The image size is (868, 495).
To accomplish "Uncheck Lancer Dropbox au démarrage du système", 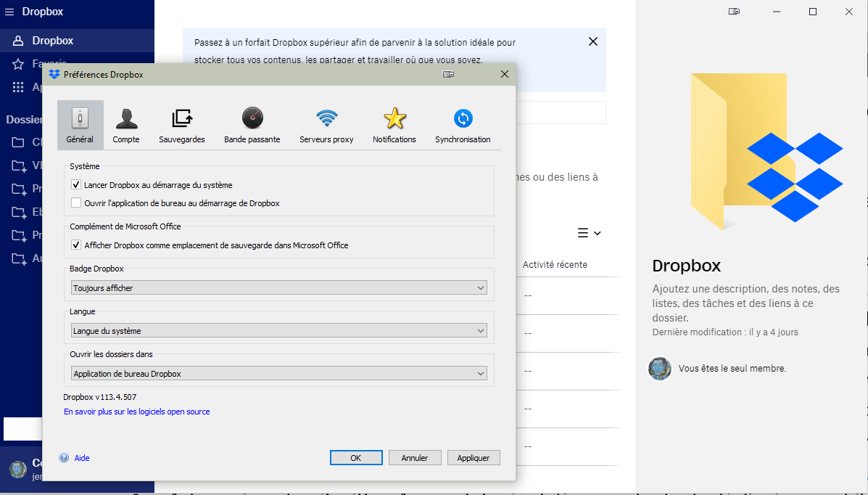I will (76, 184).
